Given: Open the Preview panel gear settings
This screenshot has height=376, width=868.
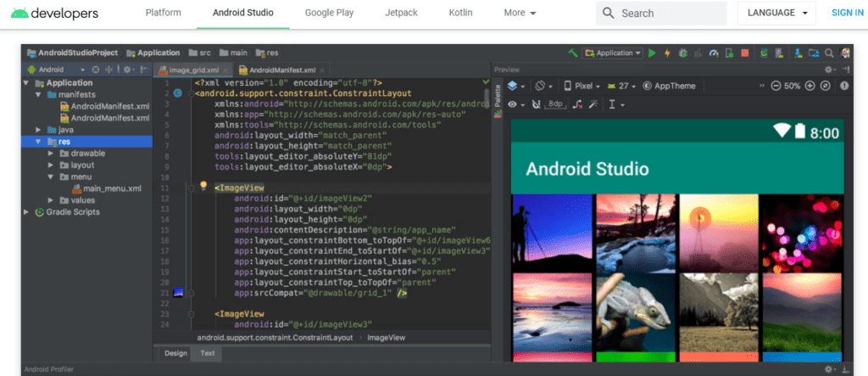Looking at the screenshot, I should (829, 70).
